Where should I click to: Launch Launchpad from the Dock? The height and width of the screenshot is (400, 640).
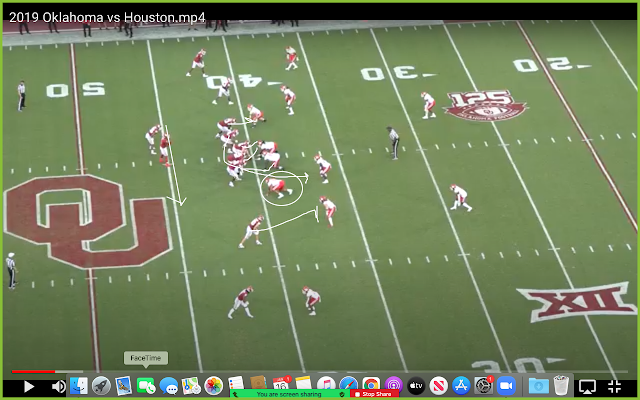pos(101,386)
